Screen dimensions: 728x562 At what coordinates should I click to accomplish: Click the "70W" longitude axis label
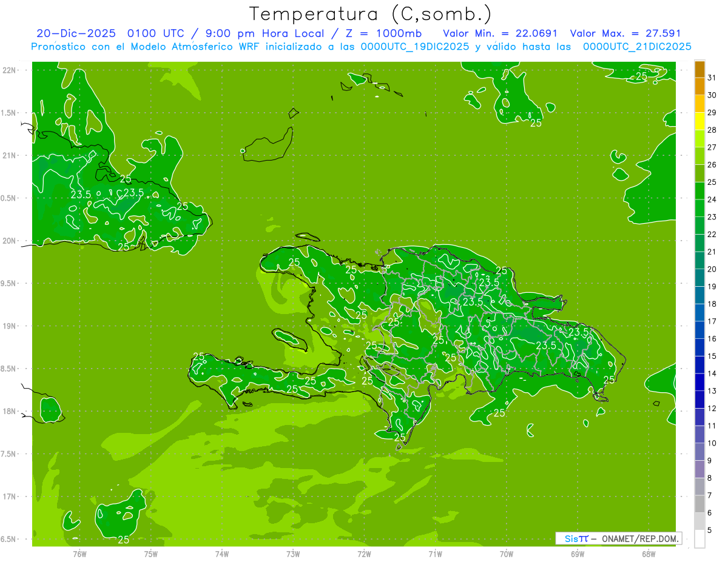coord(506,554)
